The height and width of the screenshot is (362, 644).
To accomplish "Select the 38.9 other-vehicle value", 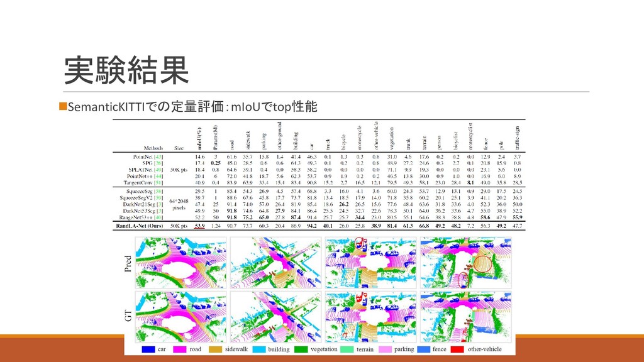I will tap(376, 226).
